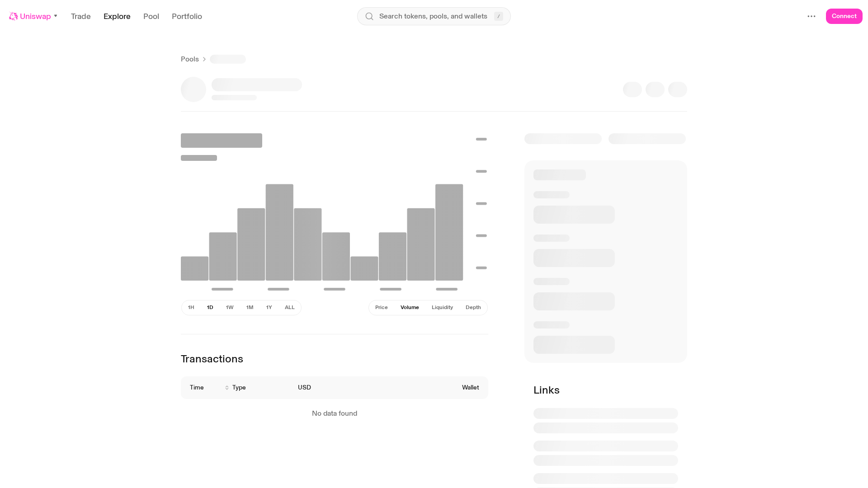This screenshot has width=868, height=488.
Task: Click the Wallet column header
Action: tap(471, 388)
